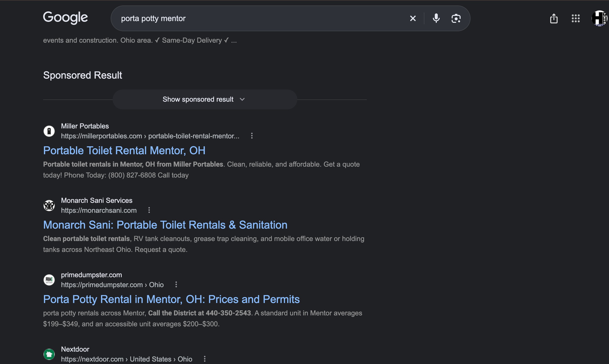Click the share icon in header
Viewport: 609px width, 364px height.
[554, 18]
